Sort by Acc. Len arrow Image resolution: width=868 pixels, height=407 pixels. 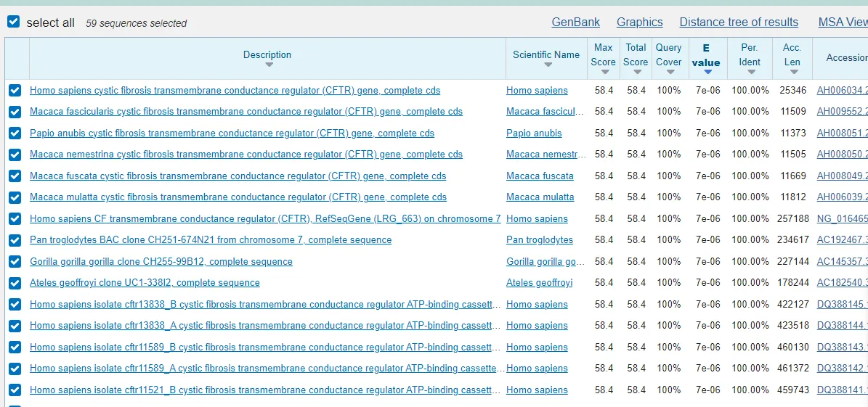pyautogui.click(x=792, y=72)
